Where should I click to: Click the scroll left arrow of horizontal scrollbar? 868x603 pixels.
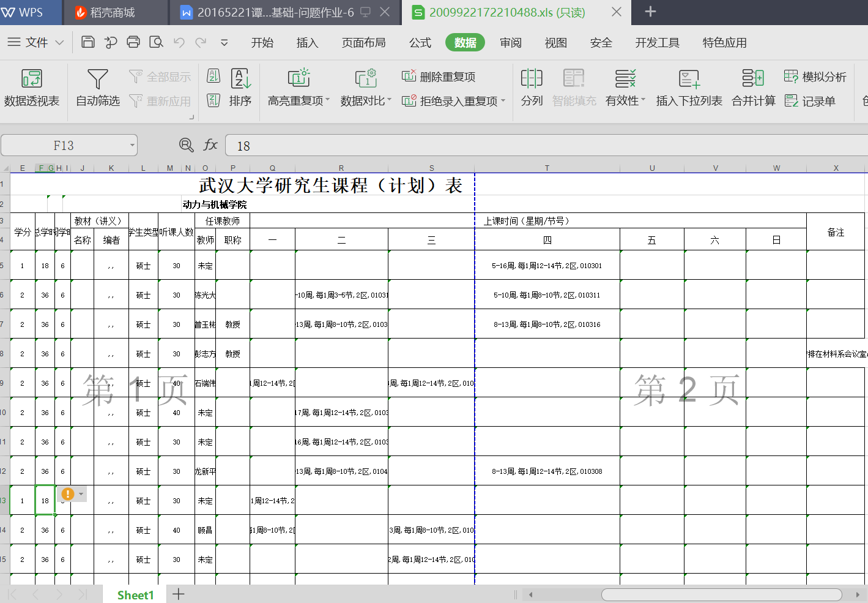(531, 594)
